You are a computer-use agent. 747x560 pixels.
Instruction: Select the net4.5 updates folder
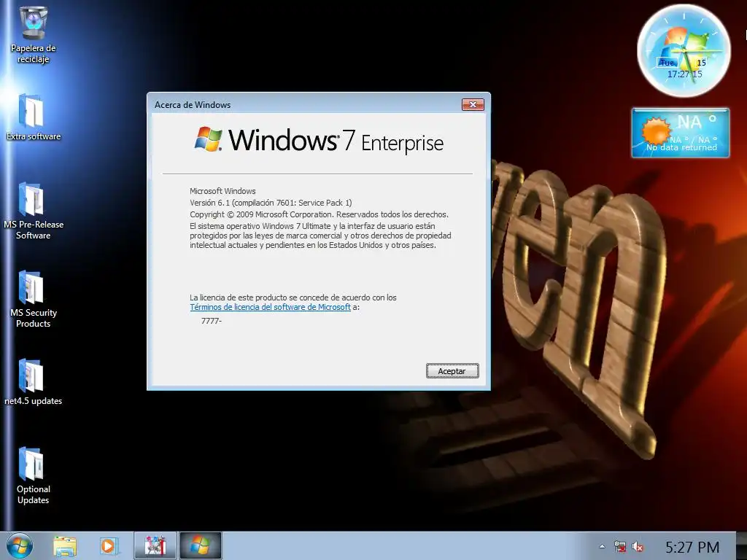(x=33, y=382)
